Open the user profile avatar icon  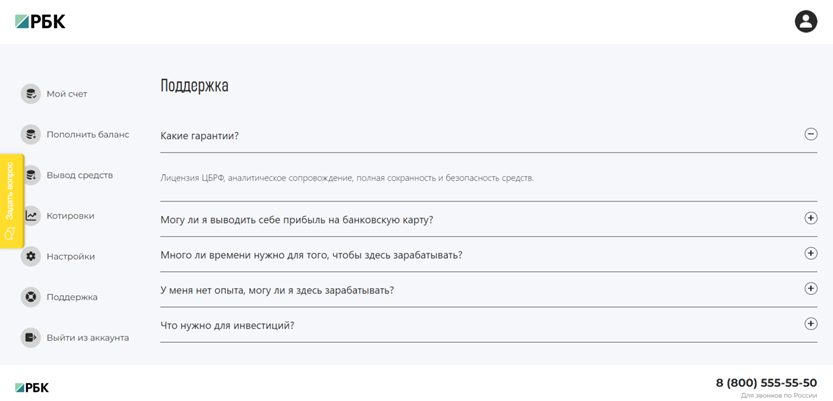[x=805, y=22]
